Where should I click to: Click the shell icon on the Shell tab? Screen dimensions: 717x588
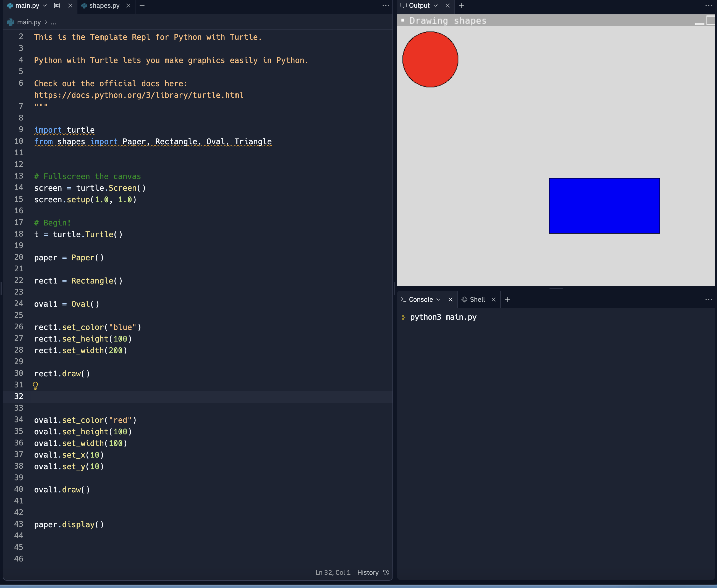465,300
